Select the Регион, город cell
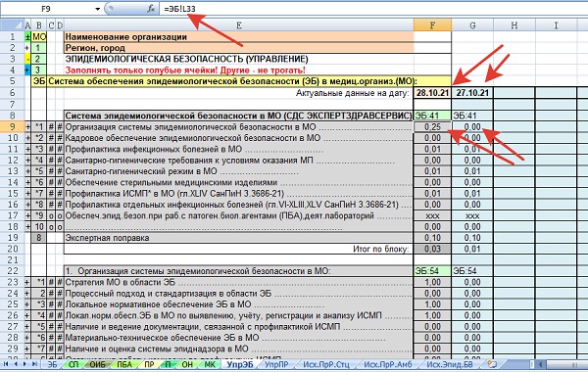 (238, 48)
